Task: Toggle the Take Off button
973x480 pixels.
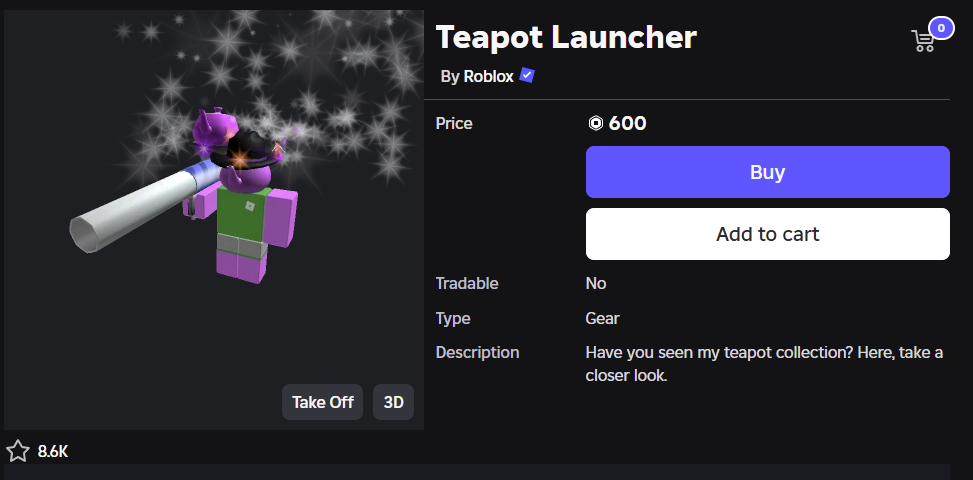Action: click(x=322, y=402)
